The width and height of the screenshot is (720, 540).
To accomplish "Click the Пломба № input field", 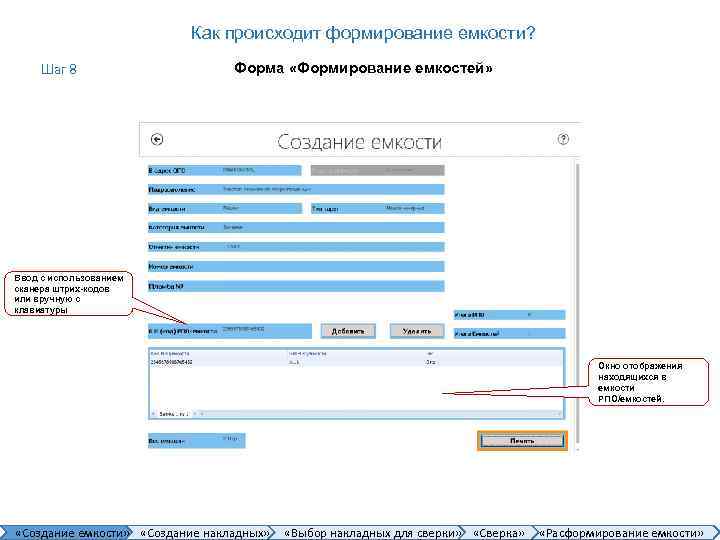I will (296, 286).
